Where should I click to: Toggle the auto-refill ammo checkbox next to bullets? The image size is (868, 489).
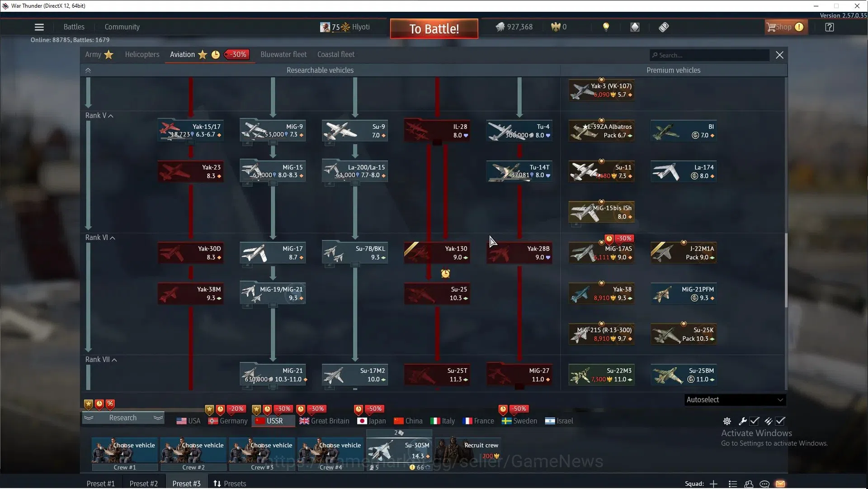point(780,422)
